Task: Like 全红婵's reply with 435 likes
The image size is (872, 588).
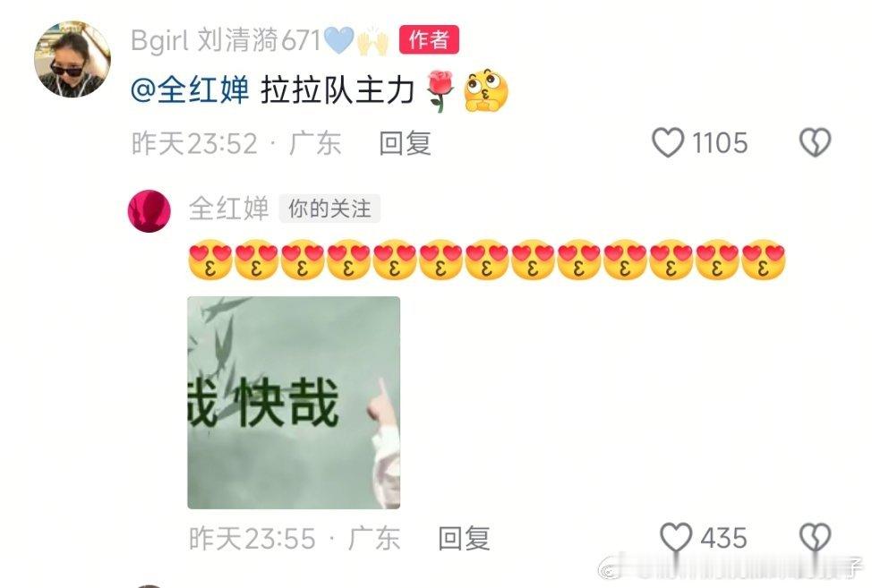Action: coord(676,537)
